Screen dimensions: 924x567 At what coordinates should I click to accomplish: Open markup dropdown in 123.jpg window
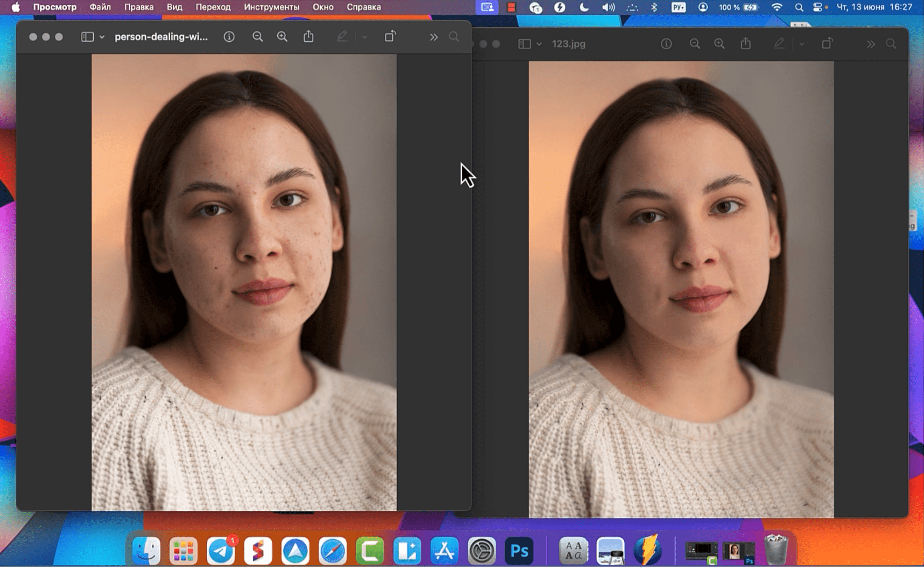[802, 44]
